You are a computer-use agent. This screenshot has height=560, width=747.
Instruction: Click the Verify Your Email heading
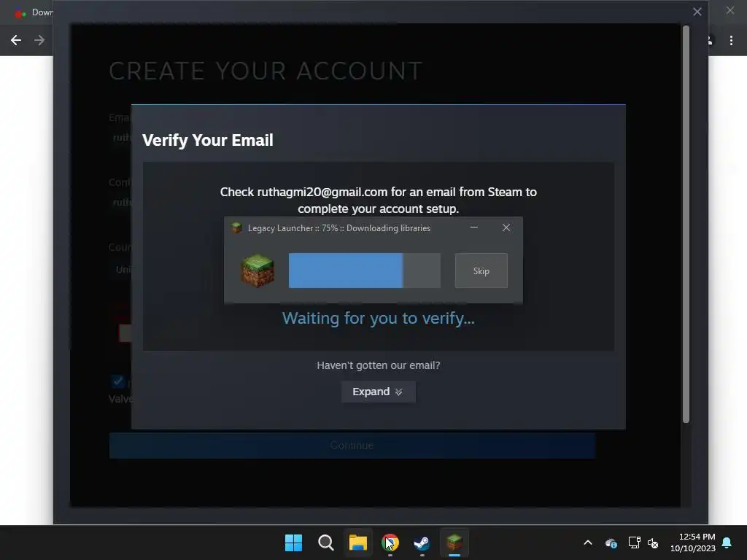click(208, 140)
